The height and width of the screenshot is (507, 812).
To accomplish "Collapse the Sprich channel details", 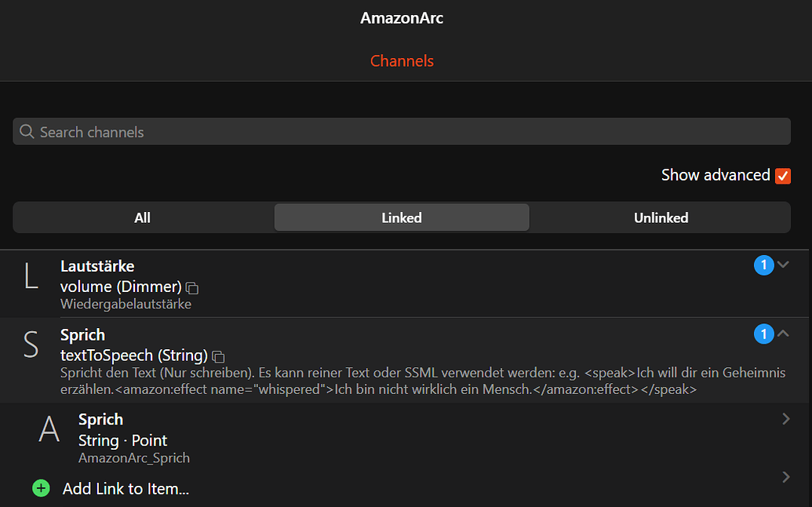I will pyautogui.click(x=782, y=334).
